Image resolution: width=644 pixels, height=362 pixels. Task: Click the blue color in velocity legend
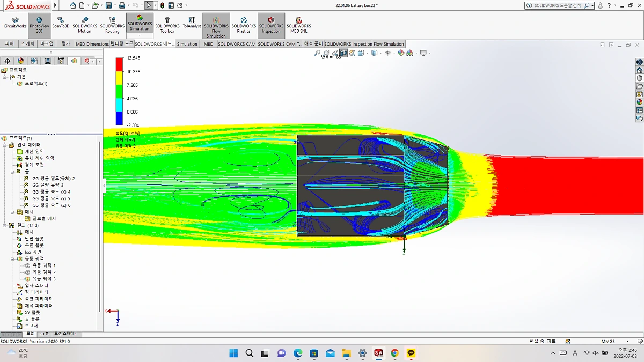(120, 117)
